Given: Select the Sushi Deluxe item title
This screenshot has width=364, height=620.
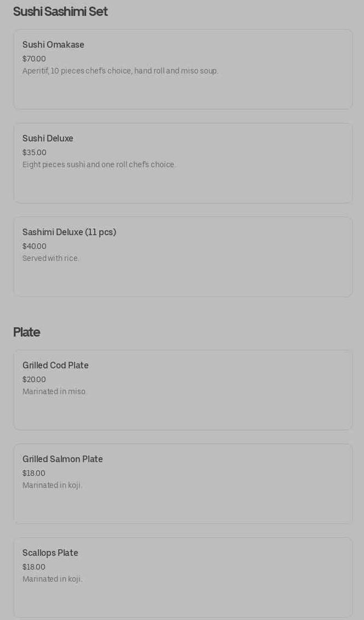Looking at the screenshot, I should (48, 139).
